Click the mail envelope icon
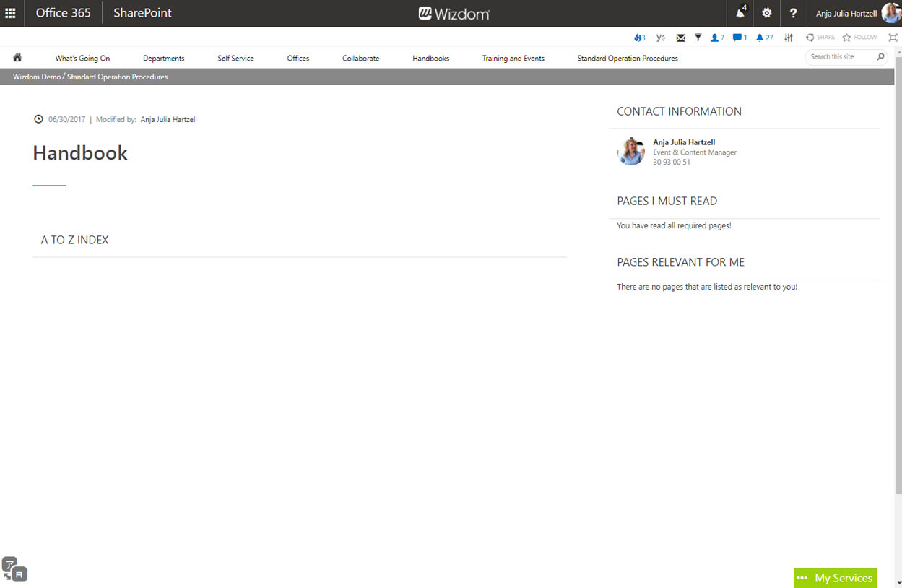Image resolution: width=902 pixels, height=588 pixels. click(x=680, y=38)
